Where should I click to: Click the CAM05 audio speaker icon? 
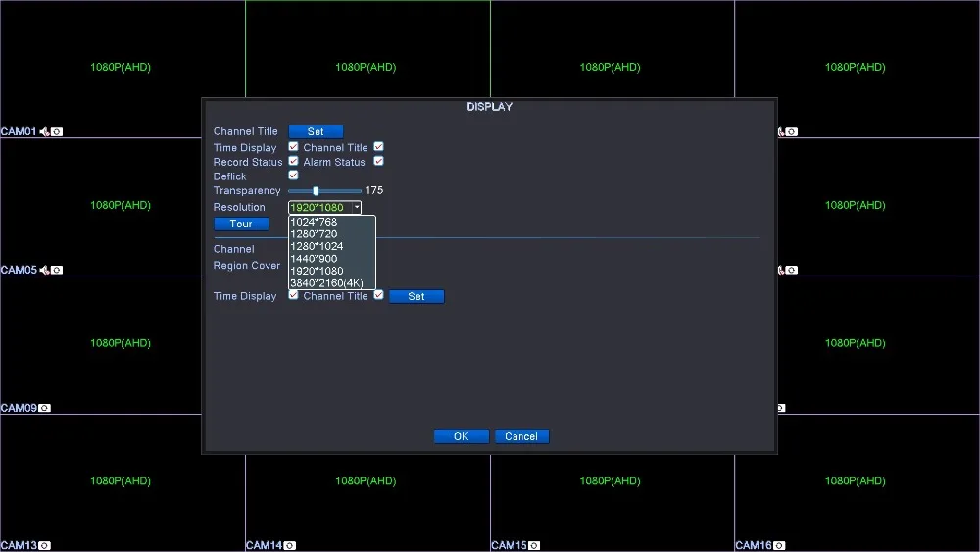pos(44,270)
